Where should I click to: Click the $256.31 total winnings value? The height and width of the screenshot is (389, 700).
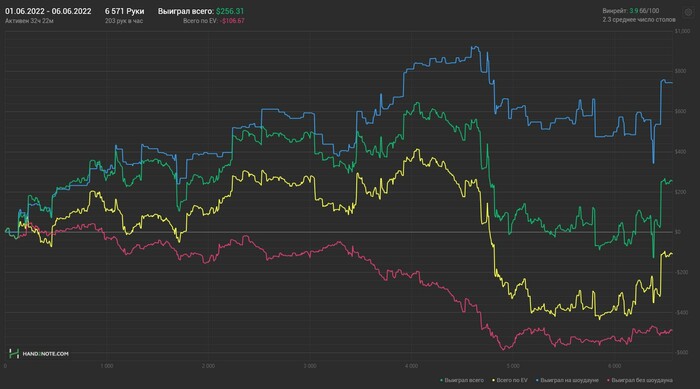pyautogui.click(x=230, y=11)
